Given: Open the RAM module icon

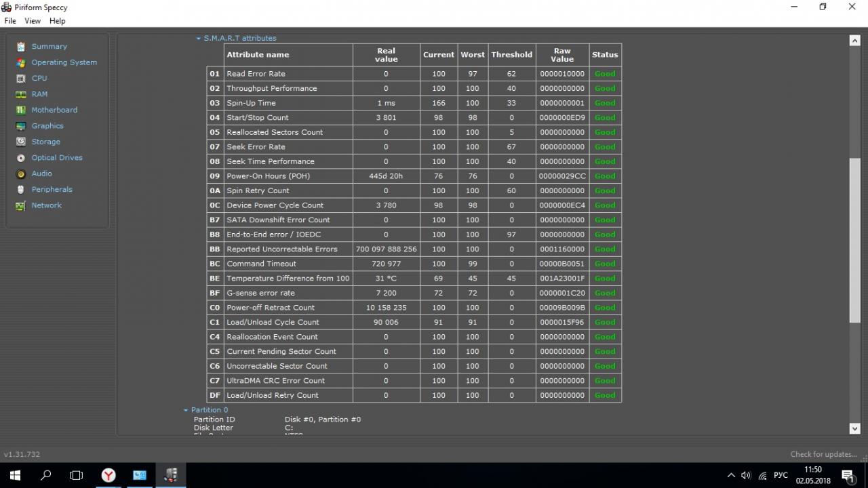Looking at the screenshot, I should pyautogui.click(x=21, y=94).
